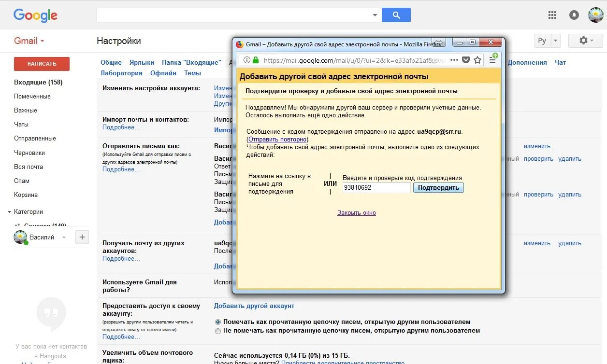This screenshot has width=607, height=364.
Task: Click the plus button to start a new chat
Action: [82, 237]
